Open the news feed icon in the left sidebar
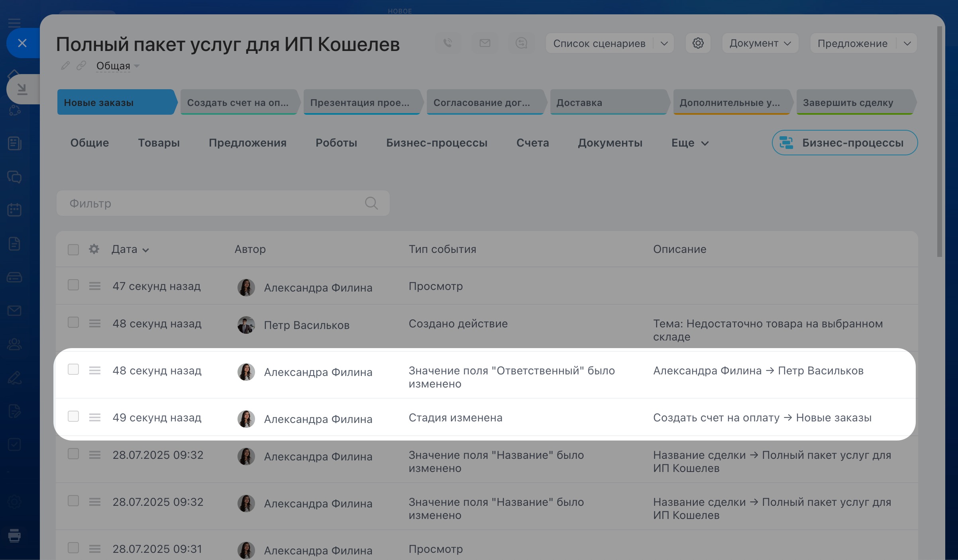The height and width of the screenshot is (560, 958). coord(14,143)
